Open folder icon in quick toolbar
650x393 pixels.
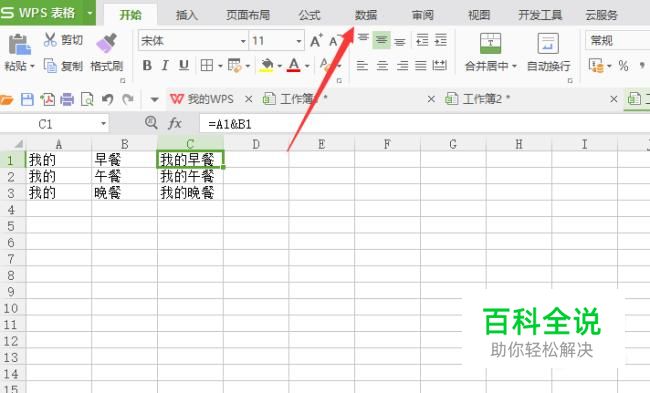click(x=6, y=99)
